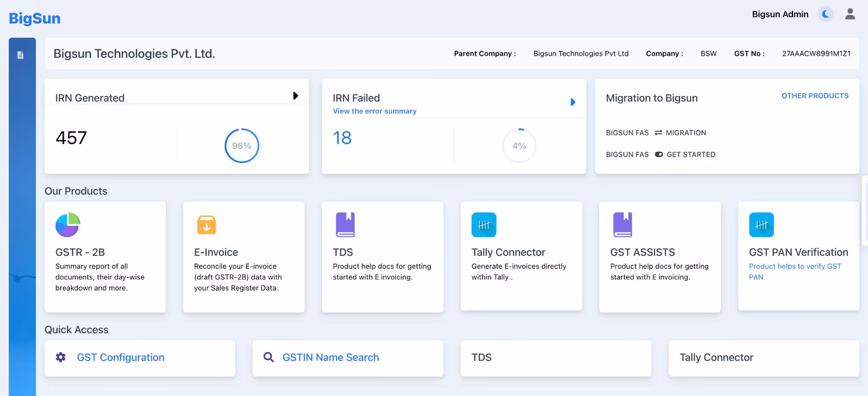Click GSTR - 2B summary report description

100,277
